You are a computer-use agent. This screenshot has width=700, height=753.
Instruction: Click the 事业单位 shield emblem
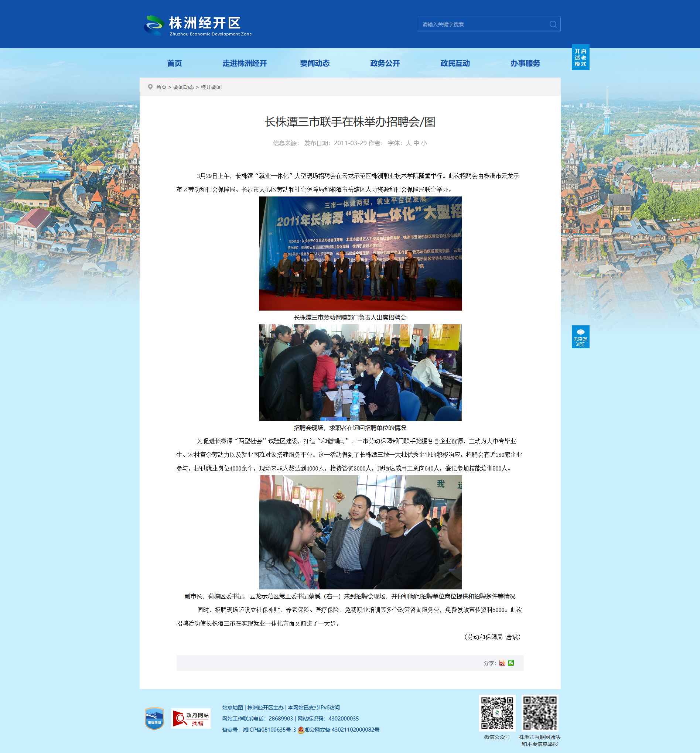[154, 718]
